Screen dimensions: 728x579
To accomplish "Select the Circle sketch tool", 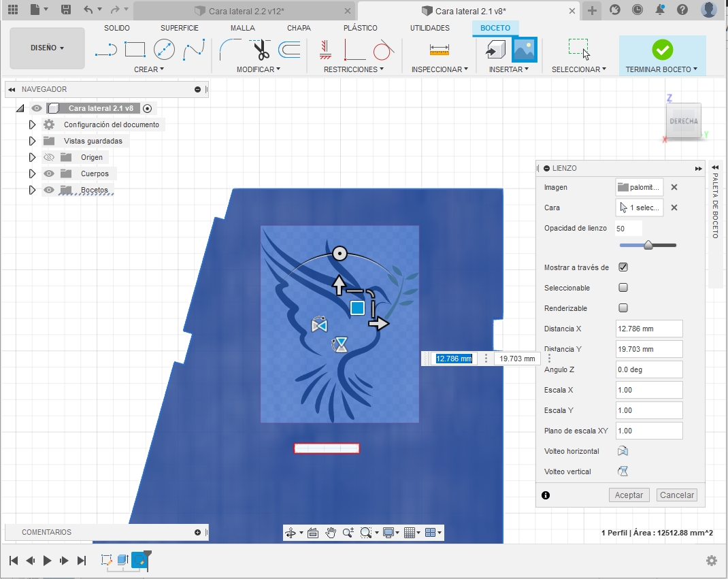I will [164, 49].
